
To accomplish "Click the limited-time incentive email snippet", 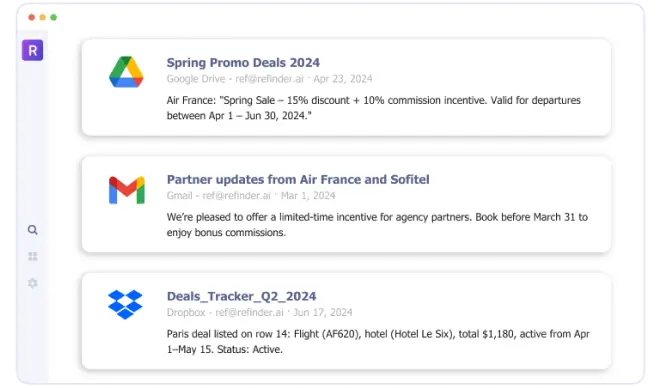I will coord(377,225).
